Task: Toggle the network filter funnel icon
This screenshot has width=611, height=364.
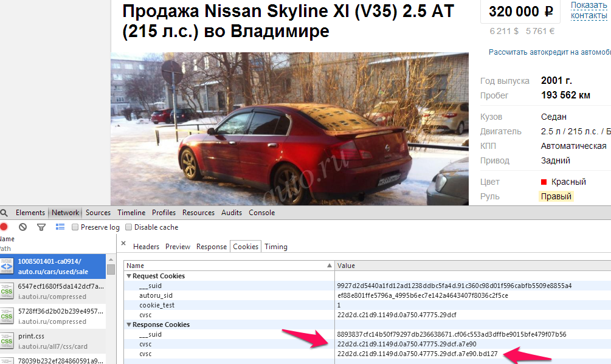Action: pos(41,227)
